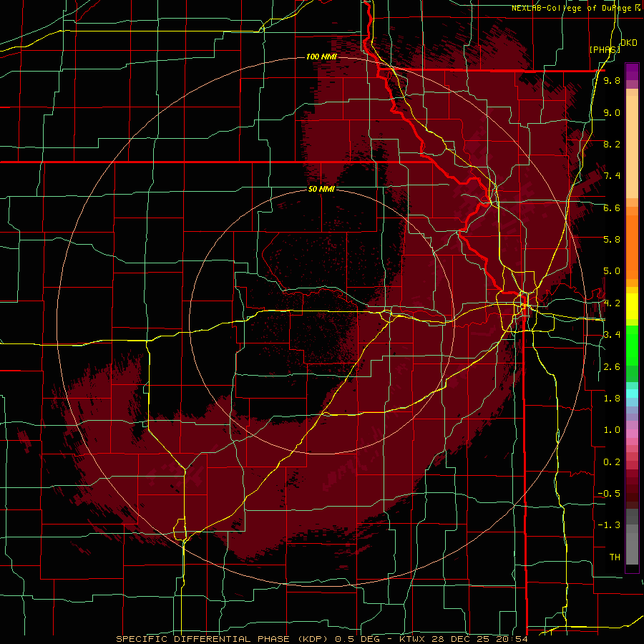Click the DKD label above the color scale
The width and height of the screenshot is (644, 644).
tap(629, 43)
